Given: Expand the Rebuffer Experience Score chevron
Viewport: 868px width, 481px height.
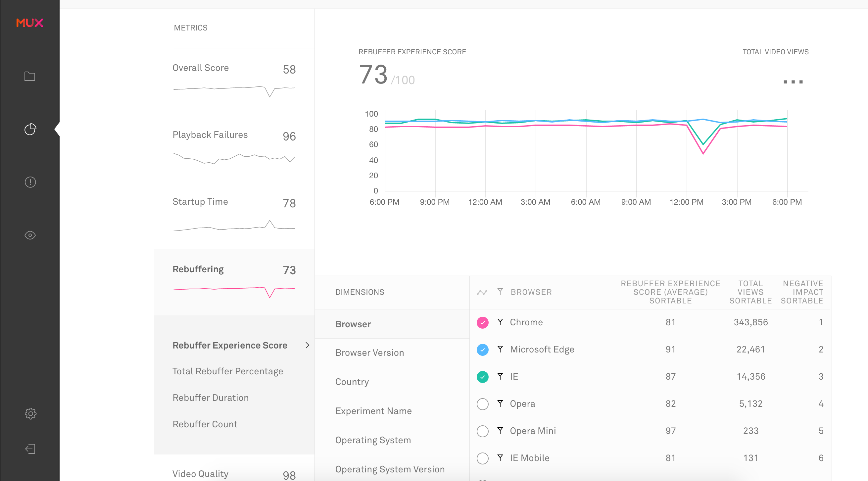Looking at the screenshot, I should [307, 345].
